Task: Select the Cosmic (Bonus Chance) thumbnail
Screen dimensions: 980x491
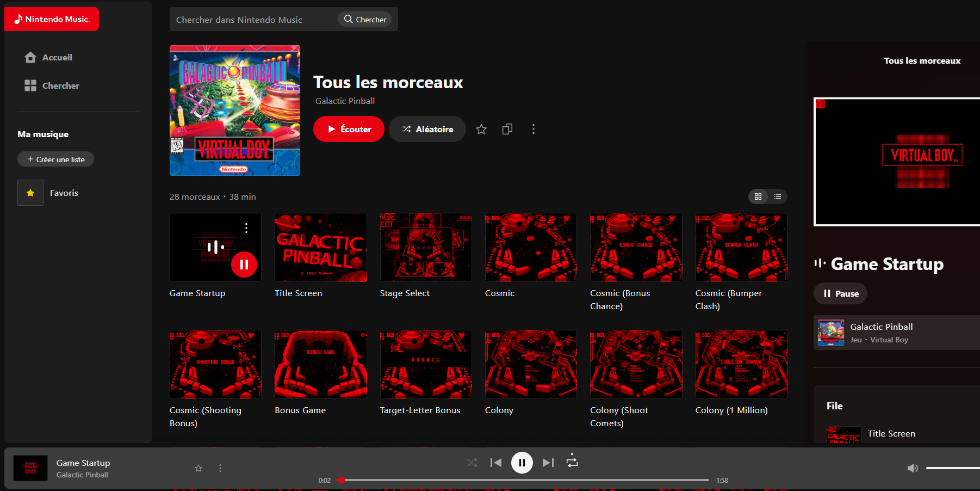Action: [x=636, y=247]
